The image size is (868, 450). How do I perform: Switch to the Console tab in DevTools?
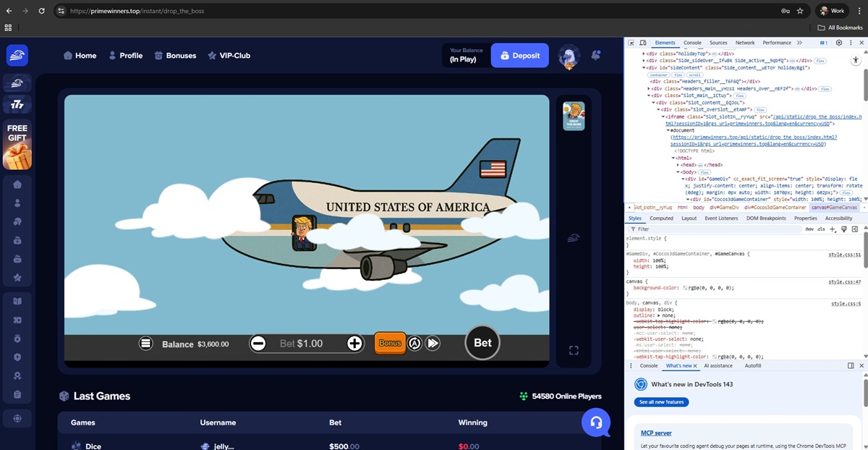[692, 43]
